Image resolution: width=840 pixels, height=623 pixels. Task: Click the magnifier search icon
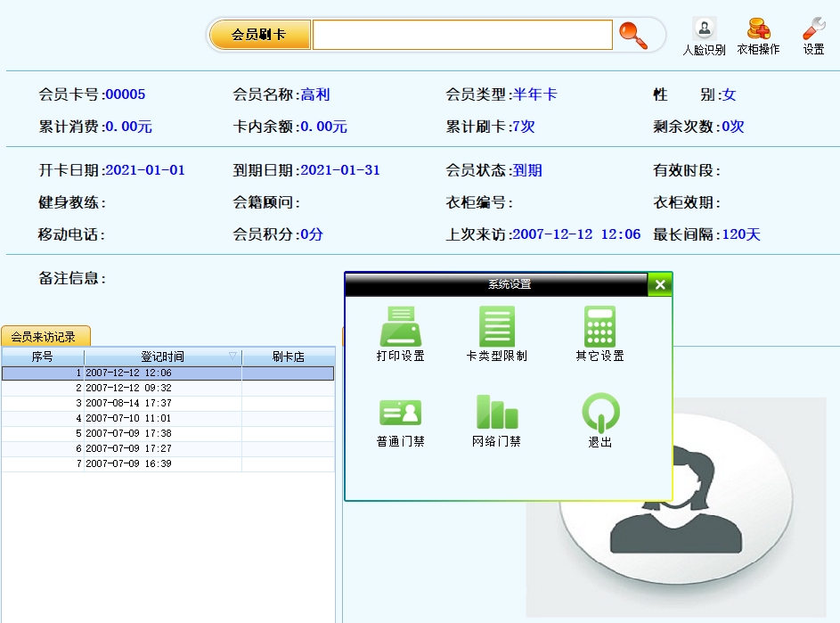tap(633, 35)
